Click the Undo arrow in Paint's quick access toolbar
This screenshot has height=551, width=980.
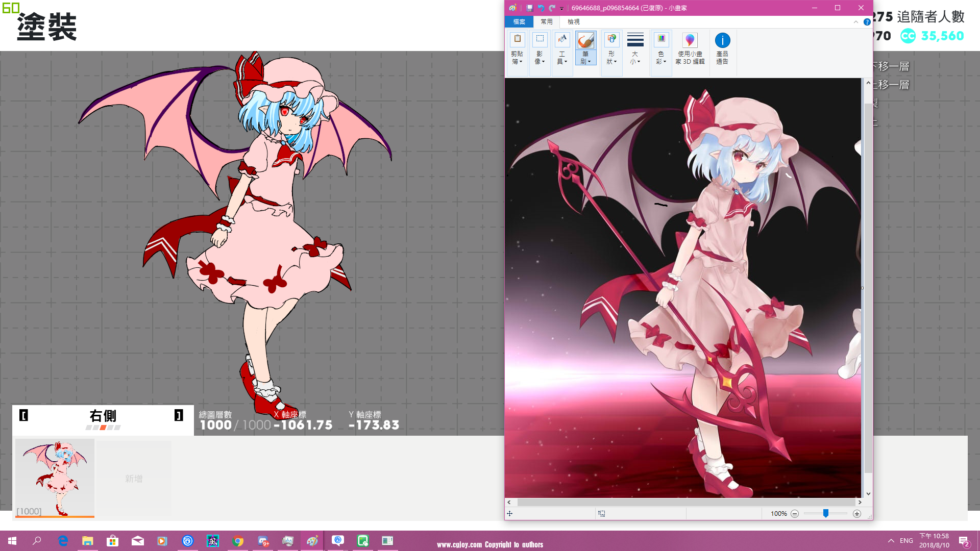pos(541,8)
